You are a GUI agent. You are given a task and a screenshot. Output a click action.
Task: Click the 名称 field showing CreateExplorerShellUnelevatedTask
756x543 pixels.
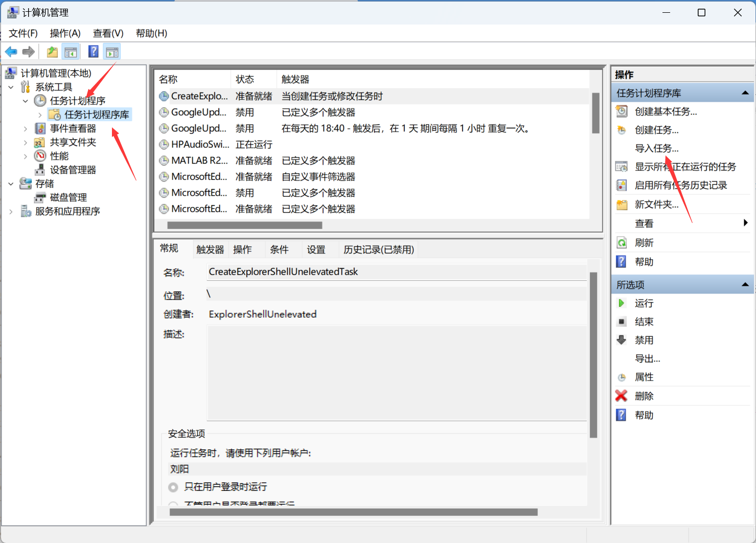tap(397, 272)
